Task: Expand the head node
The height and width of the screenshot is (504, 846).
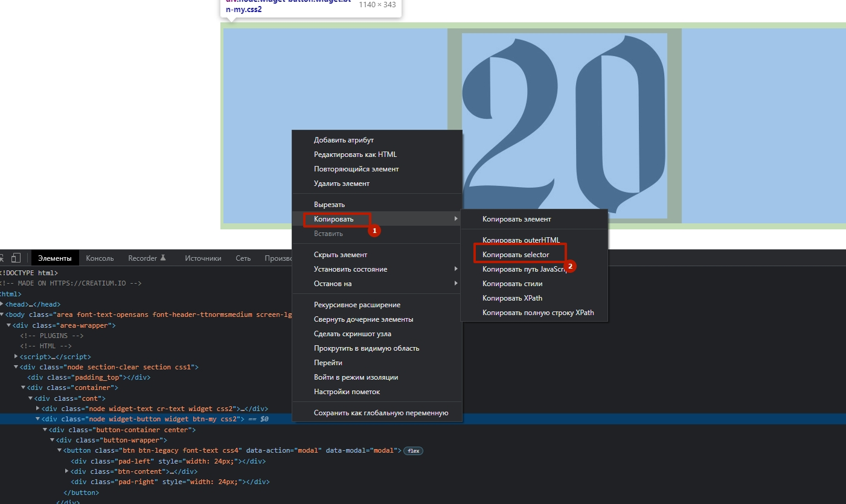Action: tap(2, 305)
